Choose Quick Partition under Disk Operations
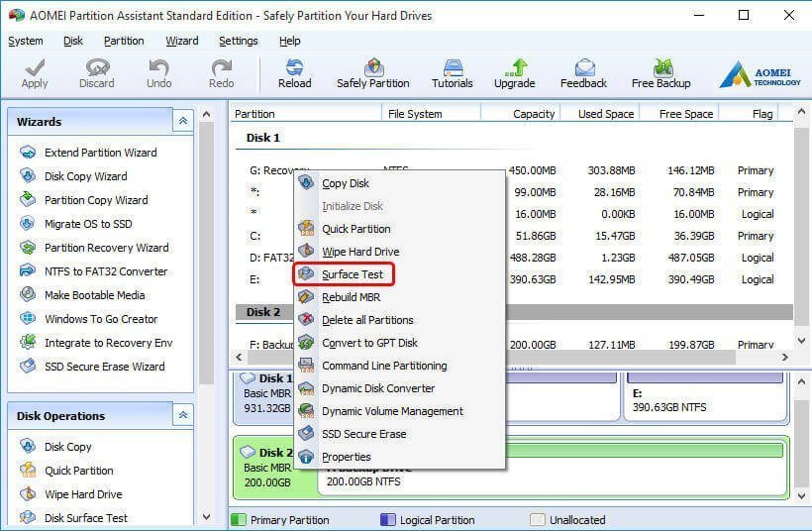 point(78,471)
